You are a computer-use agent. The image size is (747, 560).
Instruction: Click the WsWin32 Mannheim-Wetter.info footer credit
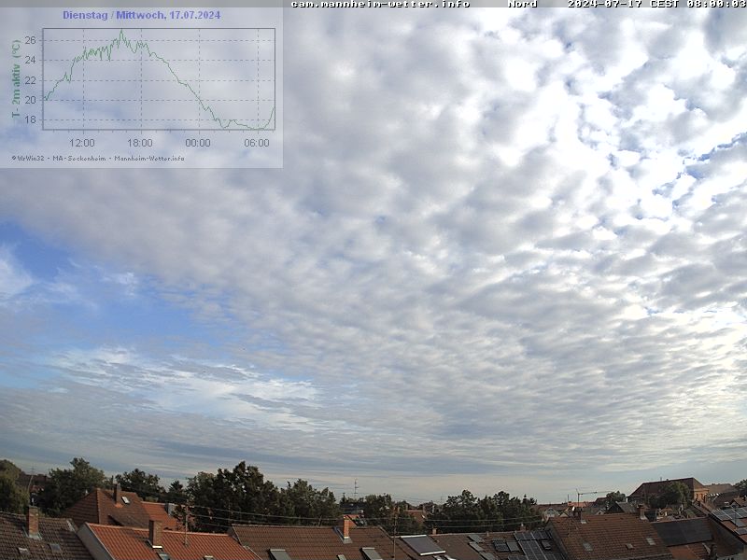pyautogui.click(x=98, y=159)
